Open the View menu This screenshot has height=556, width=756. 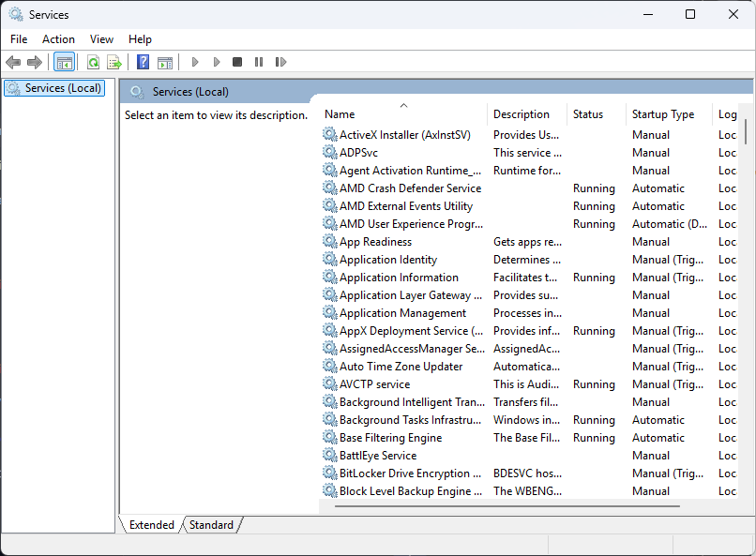[x=101, y=39]
